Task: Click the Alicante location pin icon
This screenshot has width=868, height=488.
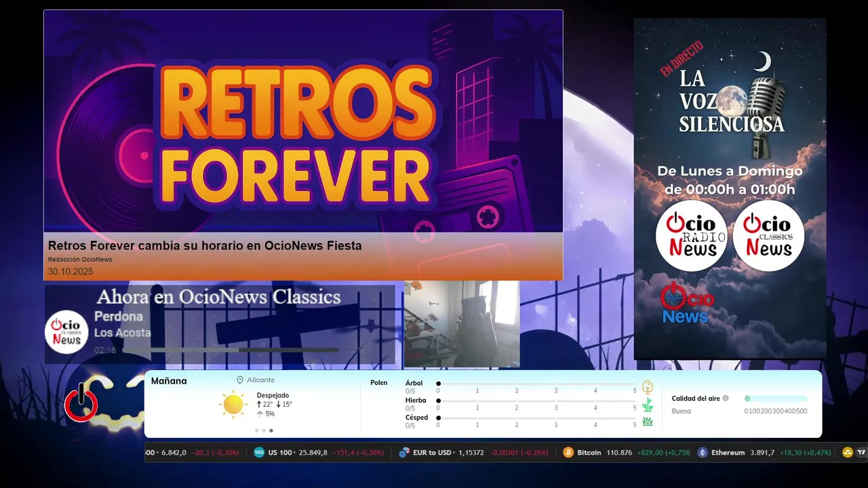Action: click(x=240, y=380)
